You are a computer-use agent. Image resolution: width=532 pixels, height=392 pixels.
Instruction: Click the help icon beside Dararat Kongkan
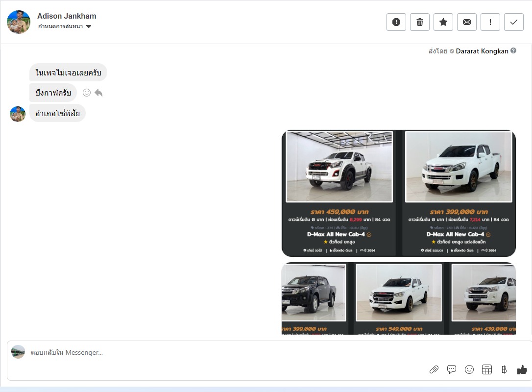coord(513,50)
